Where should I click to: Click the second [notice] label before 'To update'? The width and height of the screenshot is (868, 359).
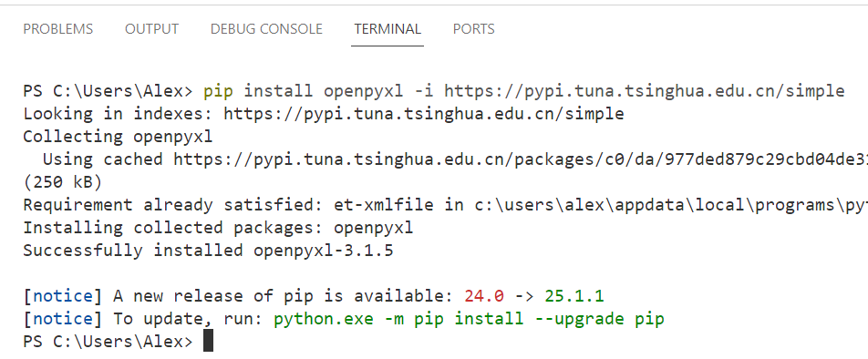(63, 319)
